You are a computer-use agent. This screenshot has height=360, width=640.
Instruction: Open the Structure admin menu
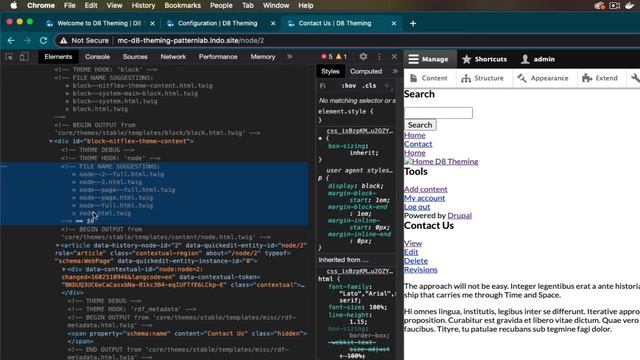482,78
